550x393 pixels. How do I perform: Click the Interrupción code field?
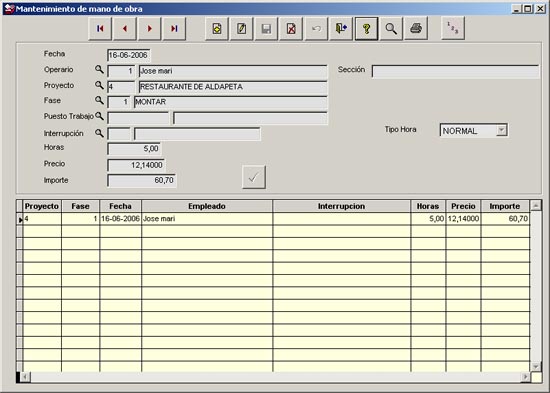coord(119,134)
